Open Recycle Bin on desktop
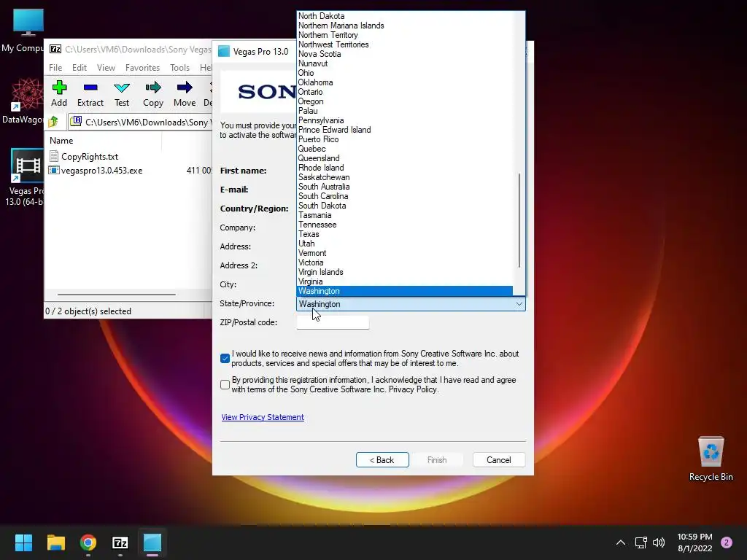 pyautogui.click(x=711, y=458)
